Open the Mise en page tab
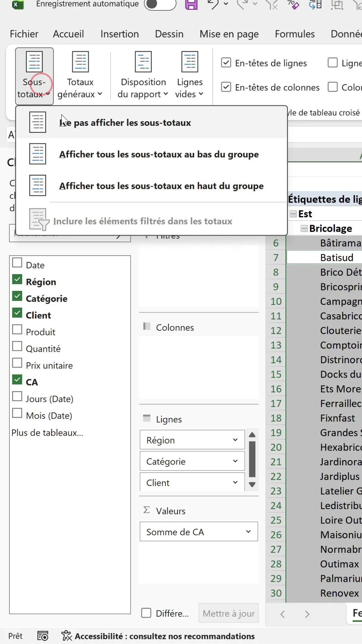This screenshot has width=362, height=644. tap(229, 34)
